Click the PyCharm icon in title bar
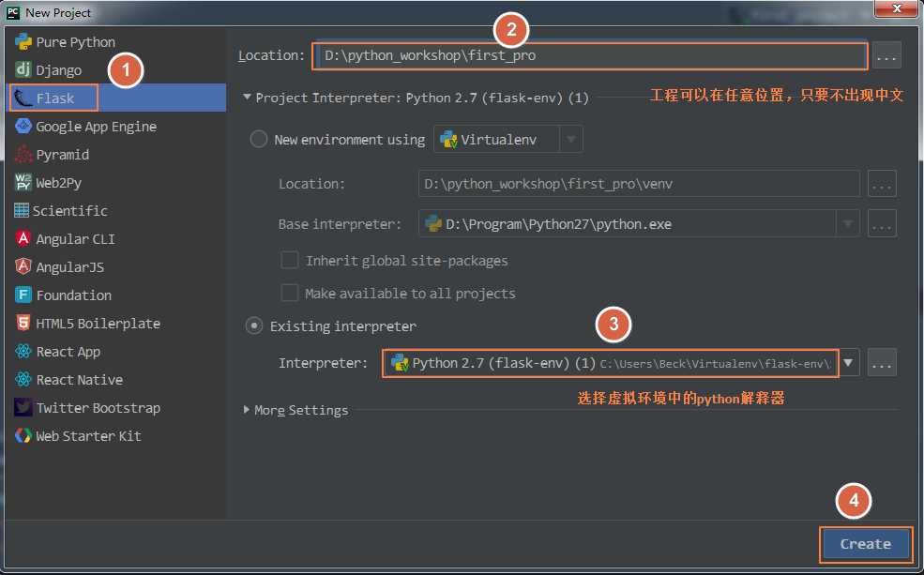This screenshot has height=575, width=924. coord(13,12)
